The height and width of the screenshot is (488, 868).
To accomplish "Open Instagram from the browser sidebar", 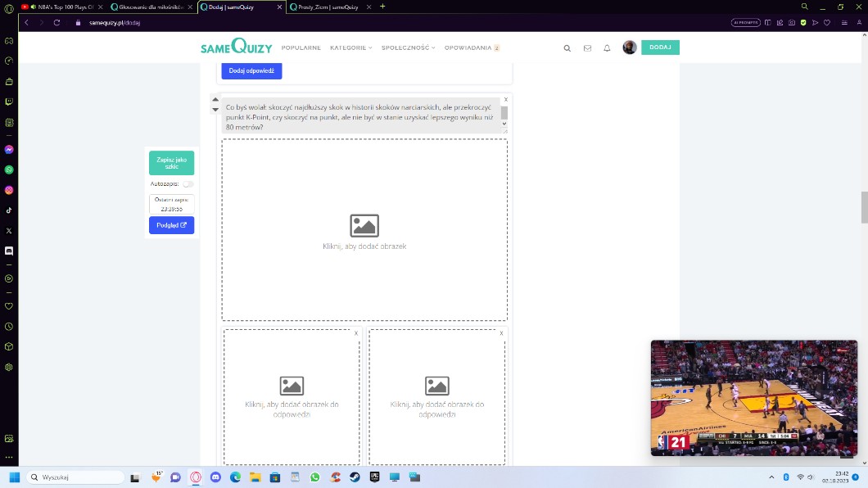I will pyautogui.click(x=9, y=190).
